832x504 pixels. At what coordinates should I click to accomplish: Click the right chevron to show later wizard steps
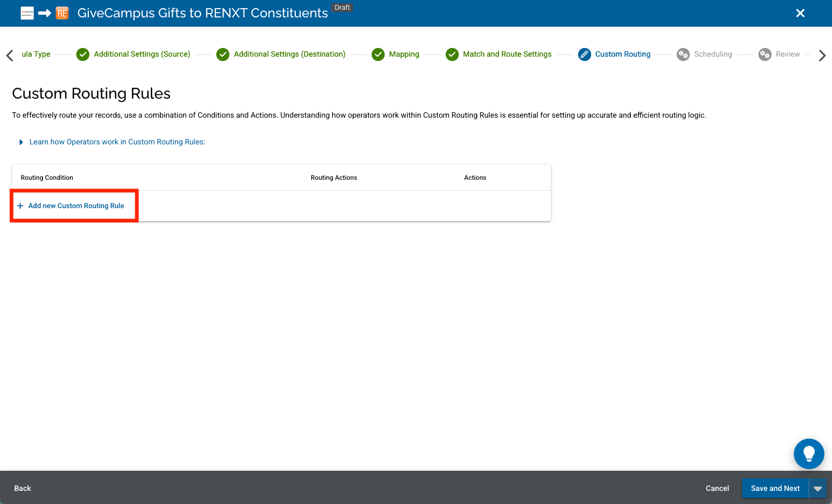tap(822, 56)
